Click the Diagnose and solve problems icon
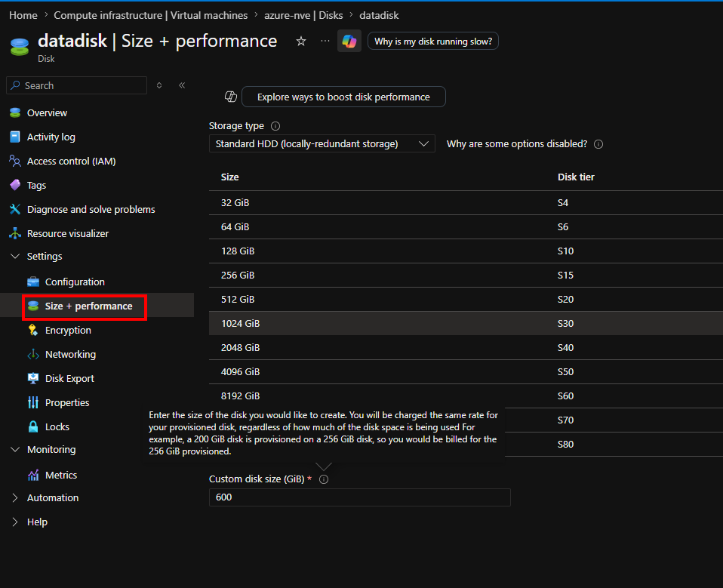The height and width of the screenshot is (588, 723). click(x=15, y=209)
